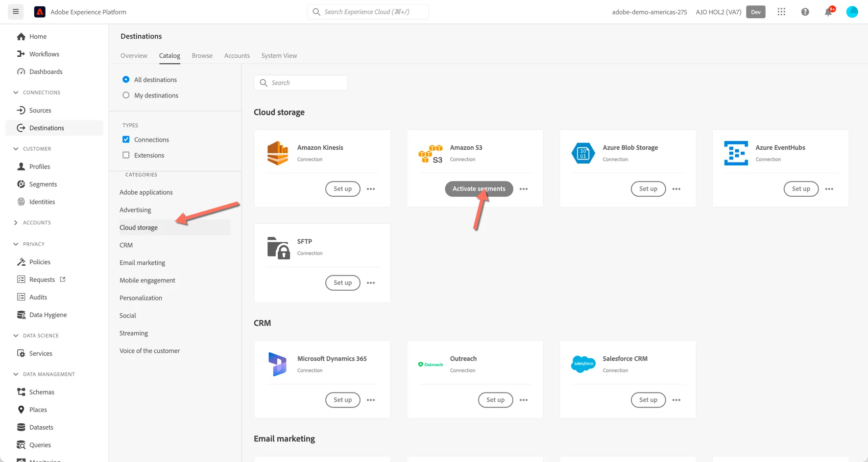Viewport: 868px width, 462px height.
Task: Switch to the Accounts tab
Action: (237, 56)
